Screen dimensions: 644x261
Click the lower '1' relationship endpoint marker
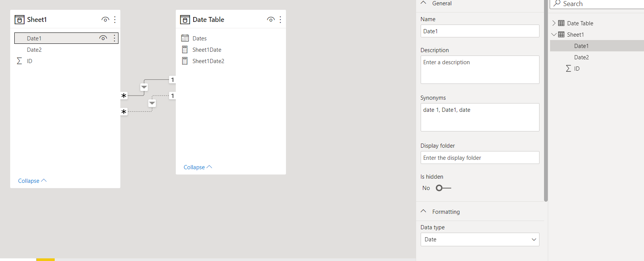pyautogui.click(x=172, y=96)
